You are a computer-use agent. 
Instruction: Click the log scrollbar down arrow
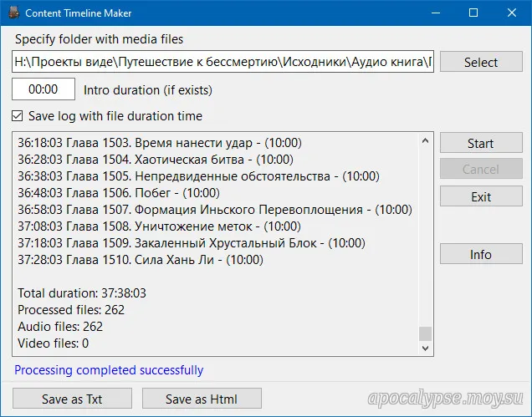pyautogui.click(x=426, y=346)
